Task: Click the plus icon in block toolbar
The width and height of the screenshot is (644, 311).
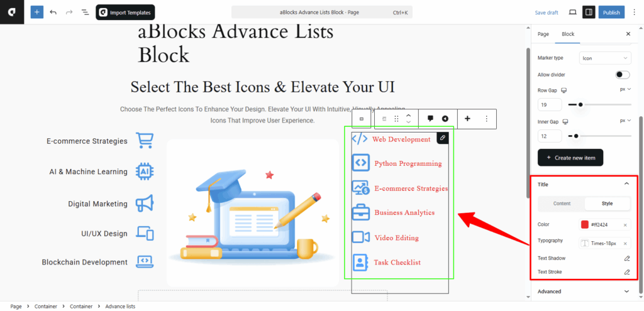Action: [x=467, y=119]
